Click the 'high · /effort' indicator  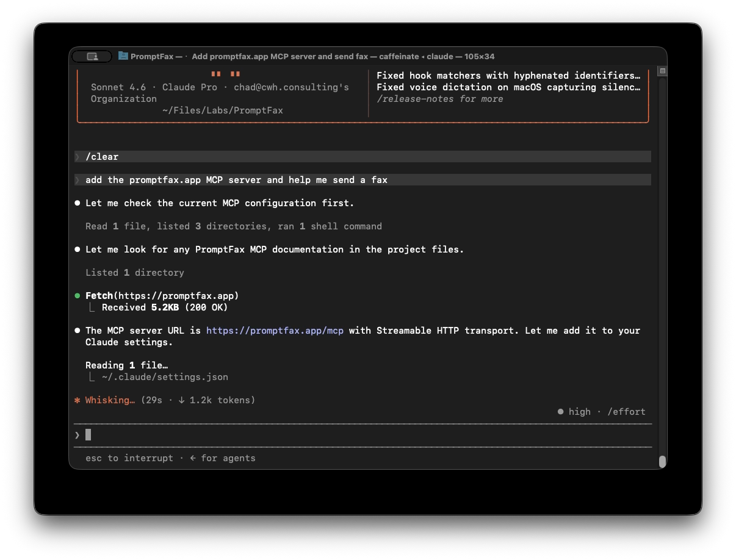tap(601, 412)
